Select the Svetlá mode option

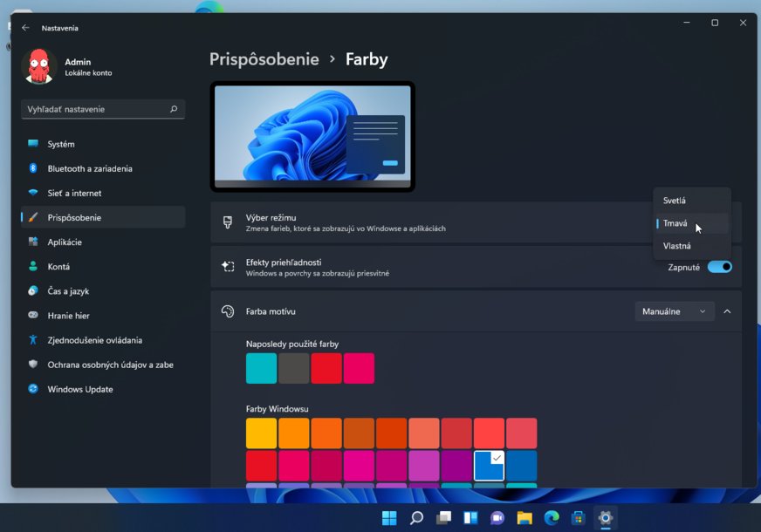click(675, 201)
